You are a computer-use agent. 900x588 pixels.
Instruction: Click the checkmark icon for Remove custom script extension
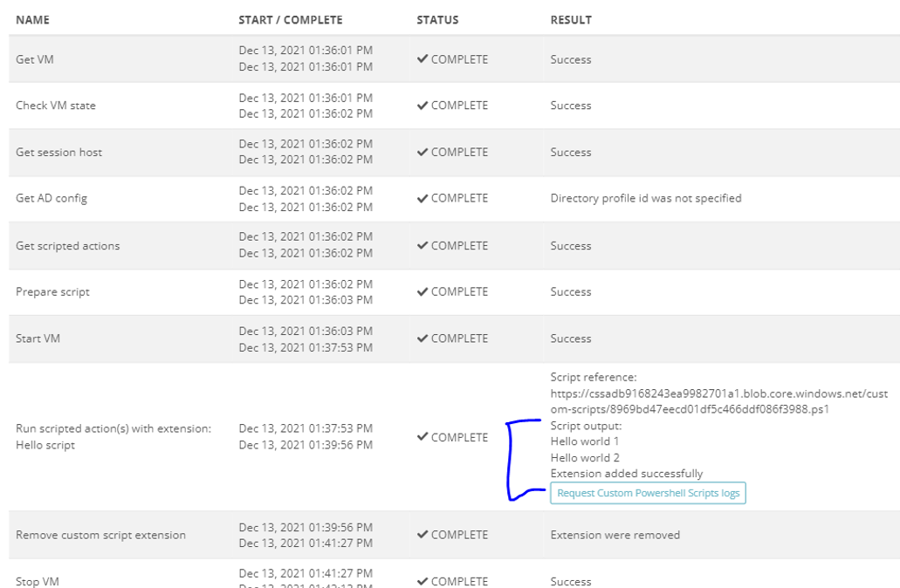coord(422,535)
